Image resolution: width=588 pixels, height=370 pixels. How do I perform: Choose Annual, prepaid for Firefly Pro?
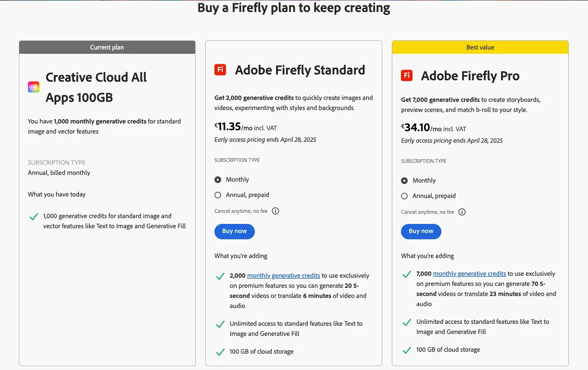(404, 196)
